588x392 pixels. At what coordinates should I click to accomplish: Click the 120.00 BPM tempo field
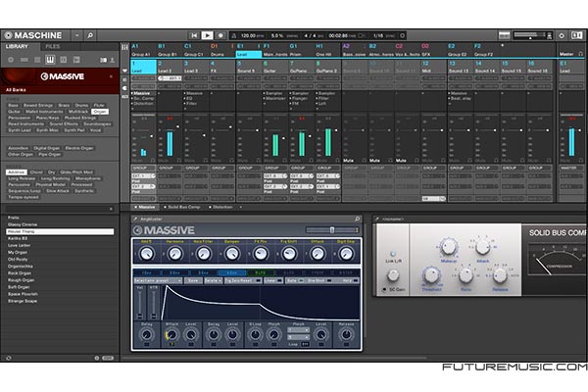point(252,35)
